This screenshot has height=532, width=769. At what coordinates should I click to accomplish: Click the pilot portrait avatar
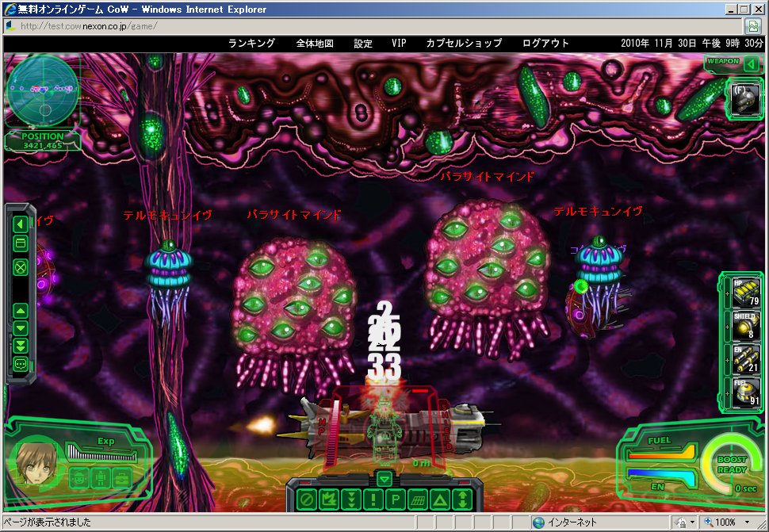coord(36,463)
